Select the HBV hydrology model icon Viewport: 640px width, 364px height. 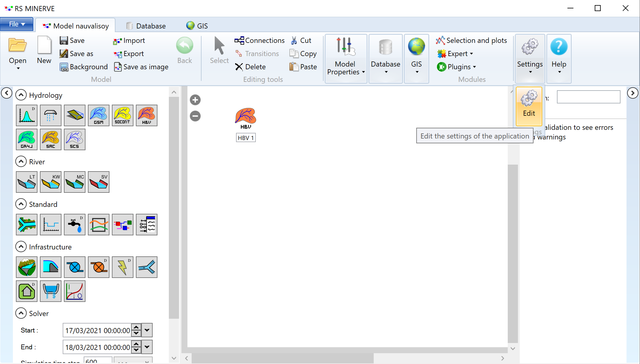coord(147,115)
